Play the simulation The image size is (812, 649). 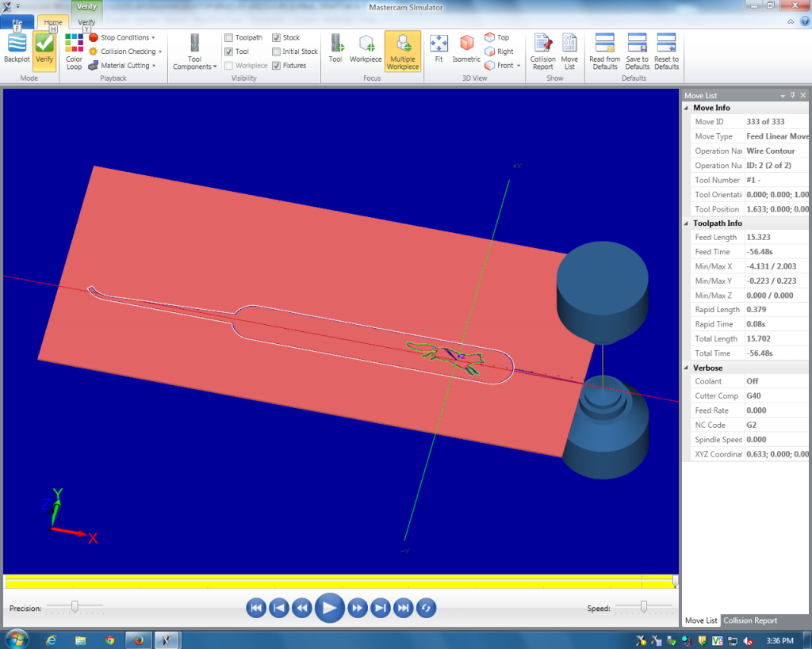[x=329, y=608]
